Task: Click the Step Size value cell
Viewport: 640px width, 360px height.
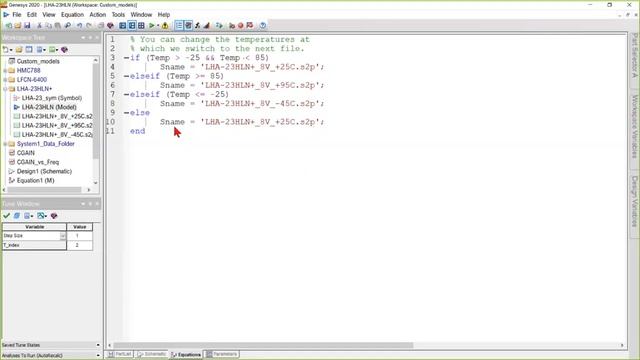Action: click(x=79, y=236)
